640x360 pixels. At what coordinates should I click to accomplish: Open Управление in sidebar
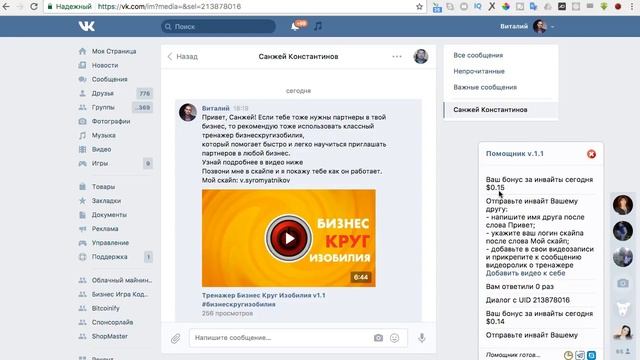pyautogui.click(x=110, y=243)
